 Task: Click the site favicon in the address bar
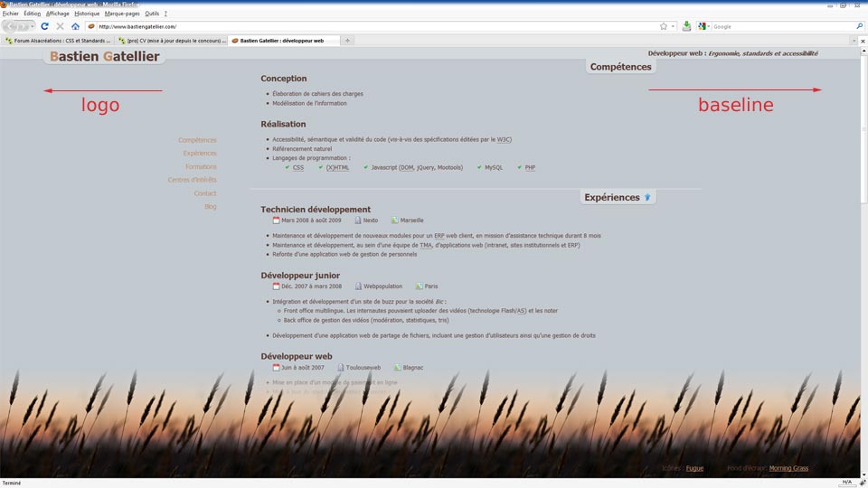pos(91,26)
